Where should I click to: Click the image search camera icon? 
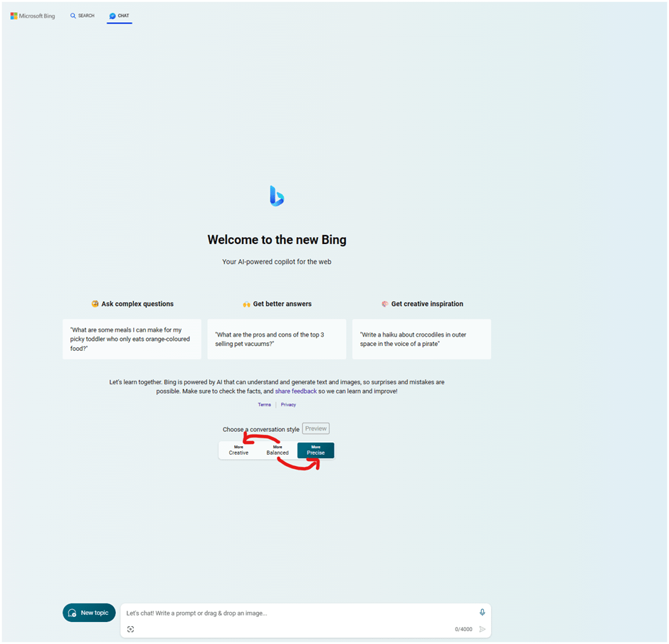point(130,629)
